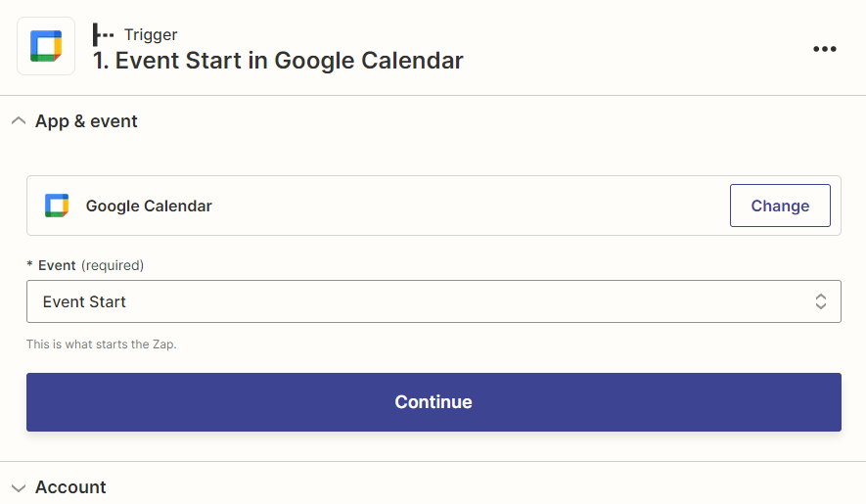This screenshot has width=866, height=504.
Task: Select the App & event section heading
Action: (86, 121)
